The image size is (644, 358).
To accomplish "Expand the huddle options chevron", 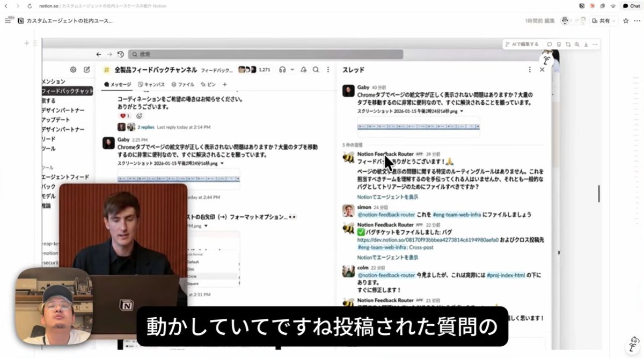I will 292,70.
